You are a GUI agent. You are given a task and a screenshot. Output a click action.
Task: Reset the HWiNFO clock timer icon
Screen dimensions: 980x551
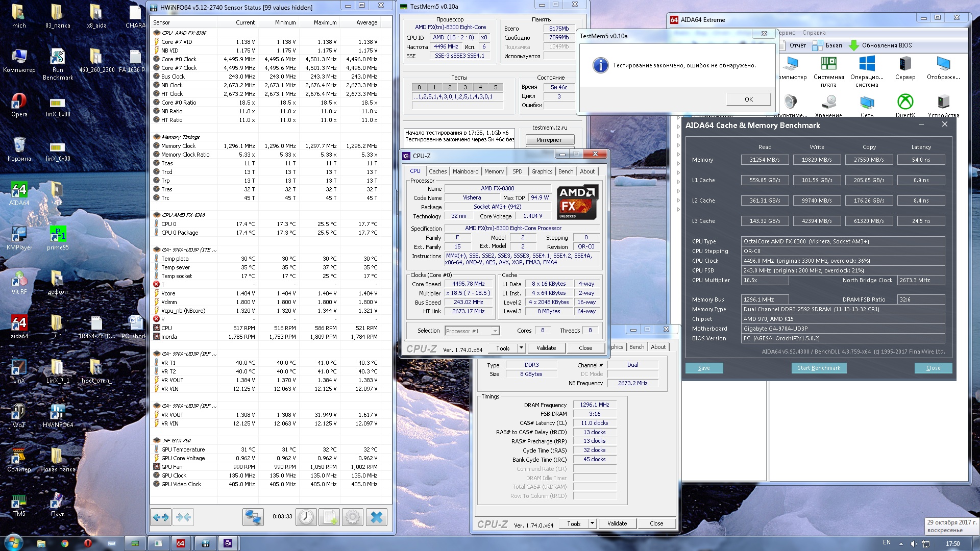(306, 517)
